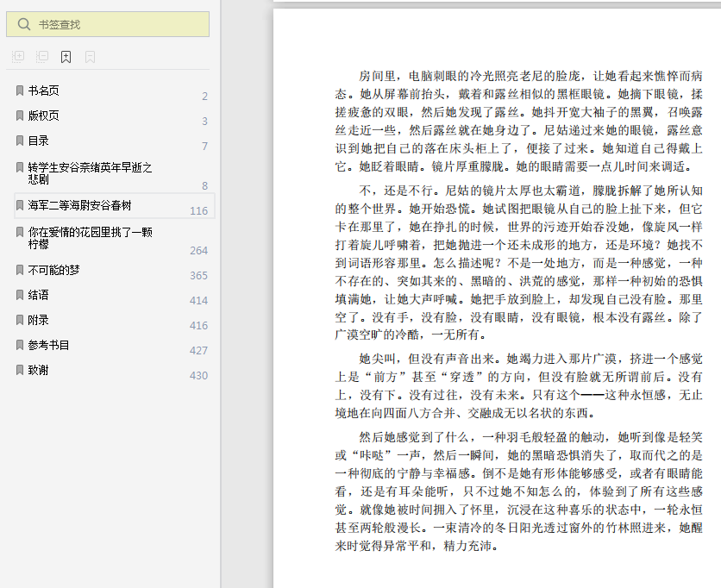Click page number 264 in bookmark list
The width and height of the screenshot is (721, 588).
[x=198, y=251]
